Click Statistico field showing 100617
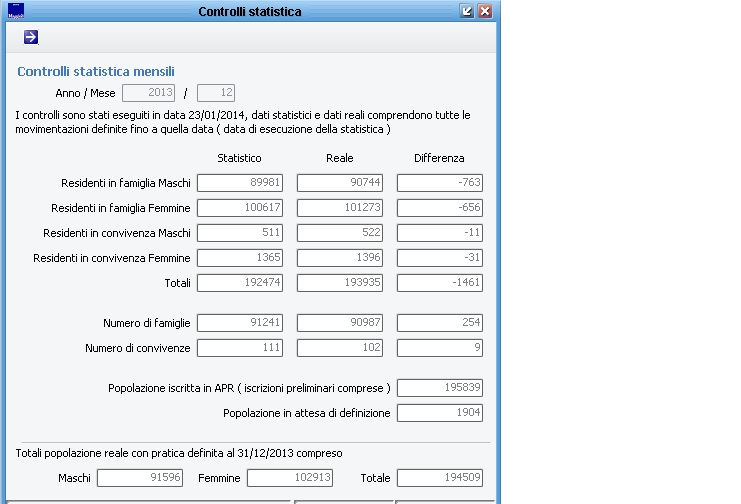 (240, 208)
